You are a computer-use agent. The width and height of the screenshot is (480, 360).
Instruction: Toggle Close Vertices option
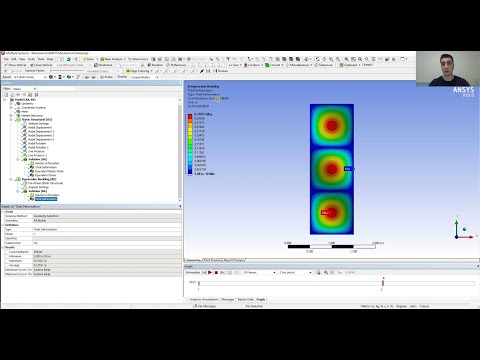tap(42, 65)
